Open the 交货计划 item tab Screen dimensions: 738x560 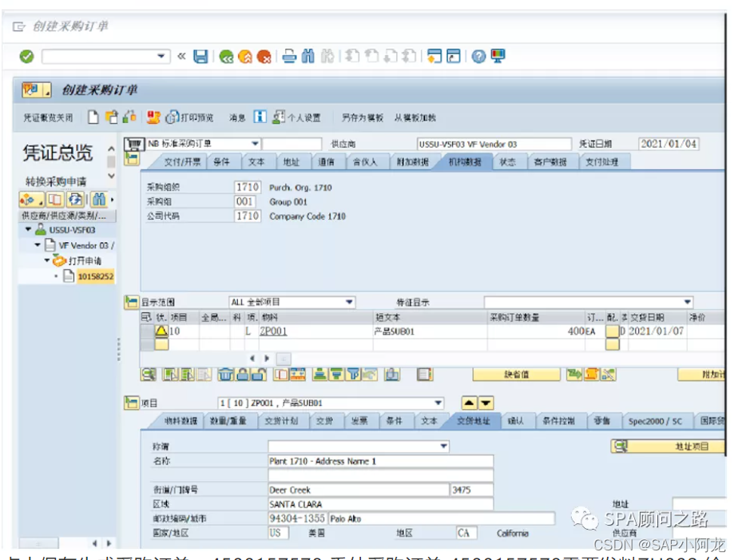coord(281,421)
